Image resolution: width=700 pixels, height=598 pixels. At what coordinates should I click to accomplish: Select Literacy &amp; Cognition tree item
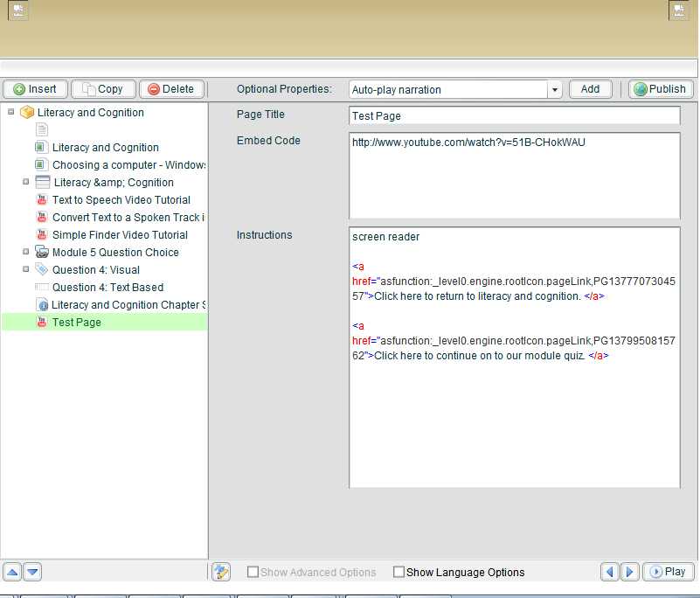point(114,182)
